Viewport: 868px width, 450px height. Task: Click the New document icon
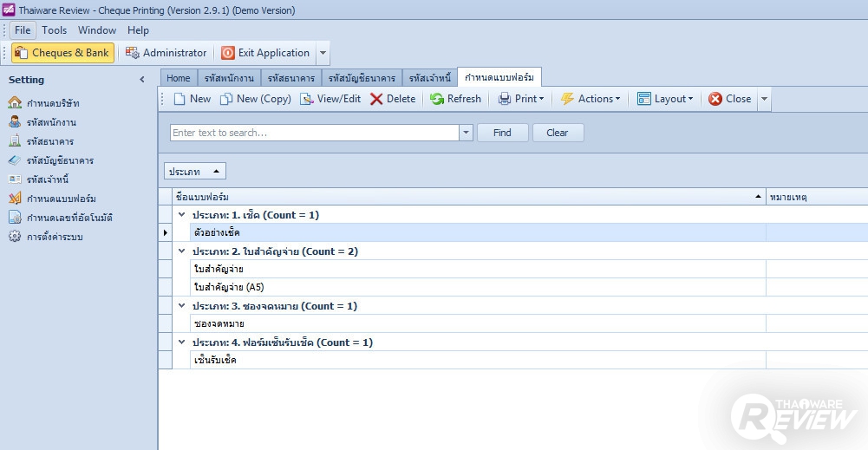tap(179, 99)
